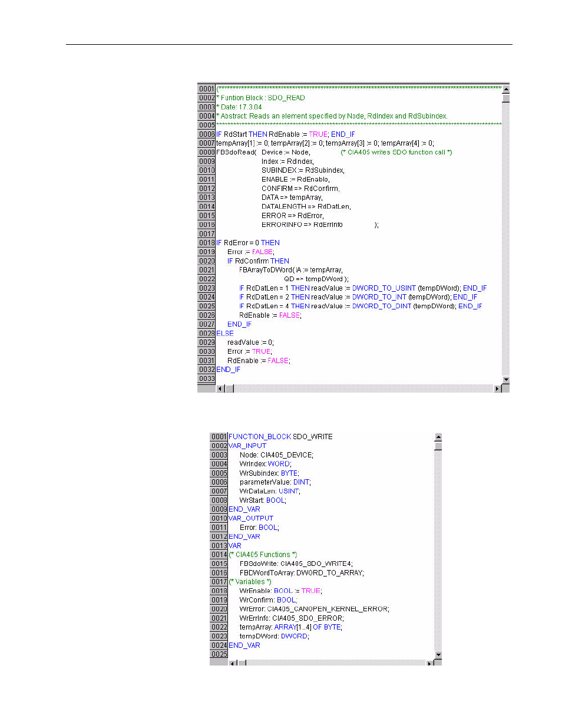
Task: Click 'ENABLE := RdEnable' parameter line
Action: pyautogui.click(x=296, y=179)
